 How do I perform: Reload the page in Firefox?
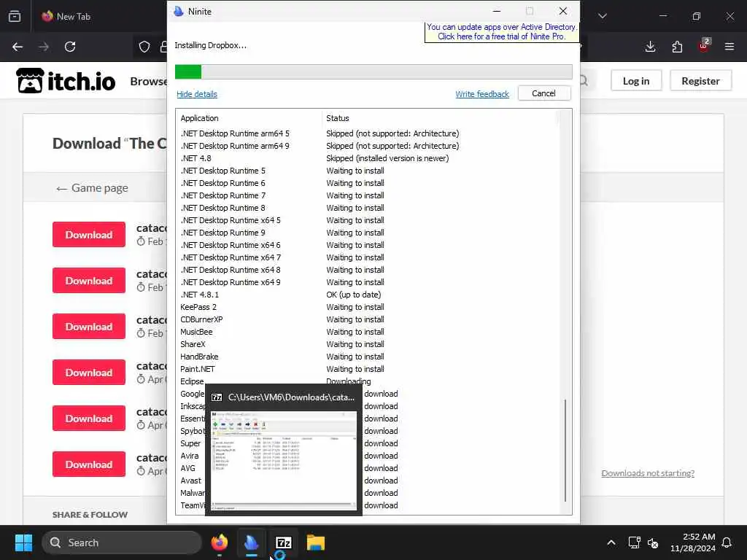[x=70, y=47]
